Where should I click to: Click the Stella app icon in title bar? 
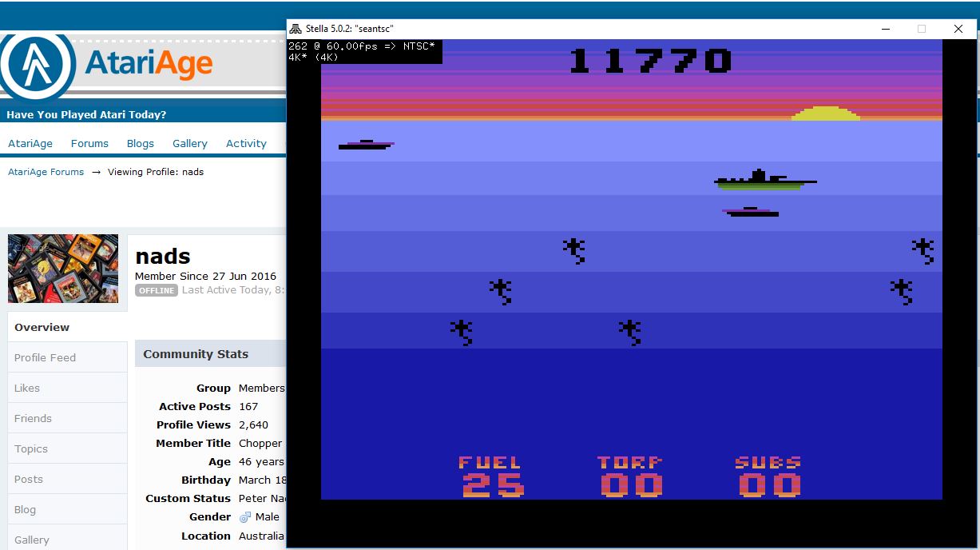click(x=296, y=29)
